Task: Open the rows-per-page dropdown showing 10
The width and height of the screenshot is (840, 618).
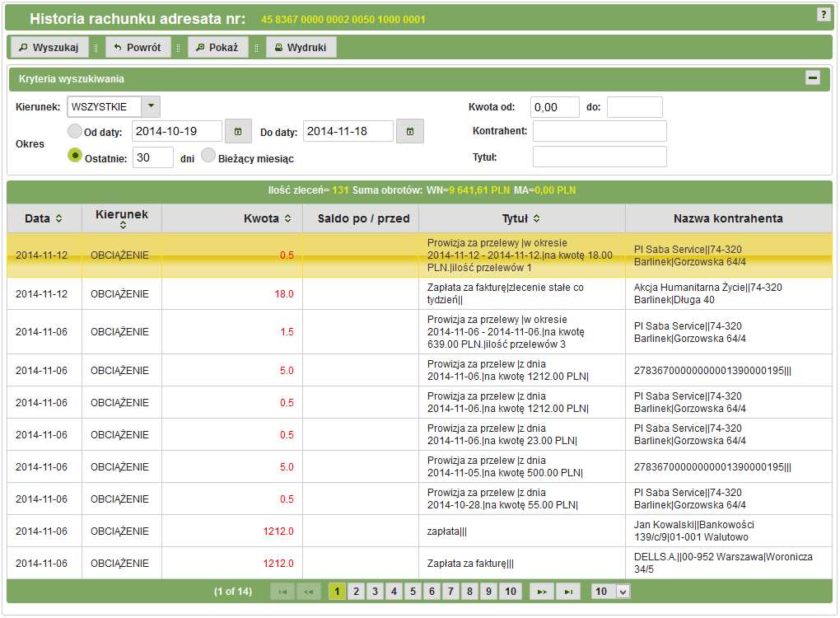Action: point(611,592)
